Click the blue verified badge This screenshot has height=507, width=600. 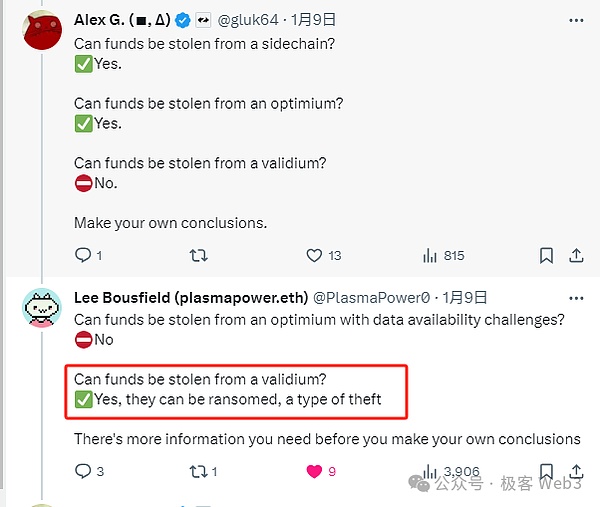(x=183, y=19)
